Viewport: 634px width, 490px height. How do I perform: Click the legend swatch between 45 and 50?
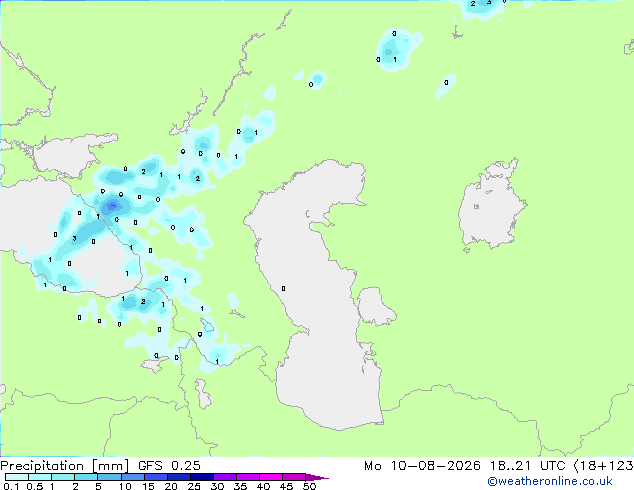(x=294, y=477)
